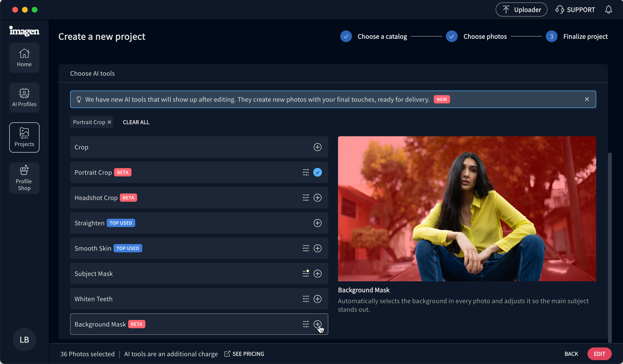The height and width of the screenshot is (364, 623).
Task: Click the 'Choose AI tools' heading
Action: pos(93,73)
